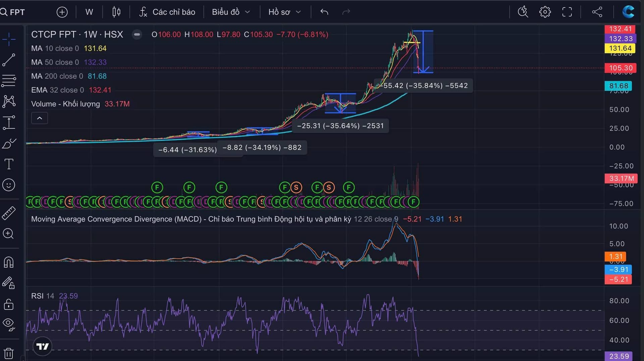Undo the last chart action

[x=324, y=12]
